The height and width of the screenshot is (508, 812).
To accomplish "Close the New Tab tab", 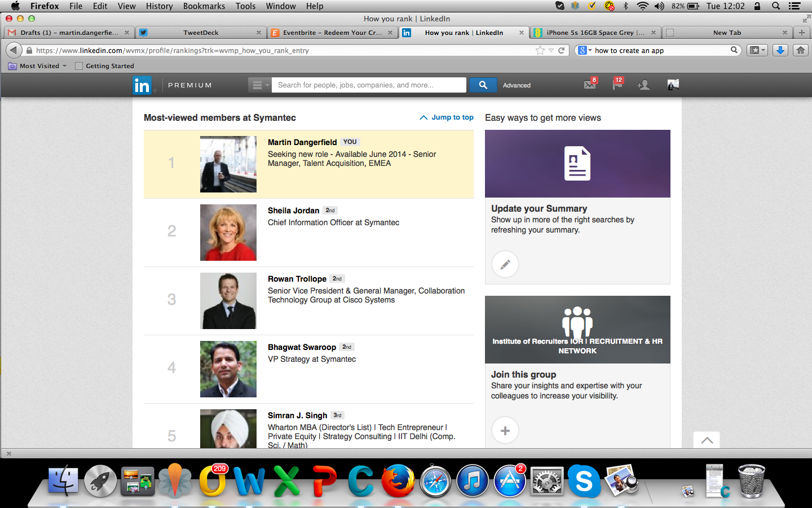I will point(784,33).
